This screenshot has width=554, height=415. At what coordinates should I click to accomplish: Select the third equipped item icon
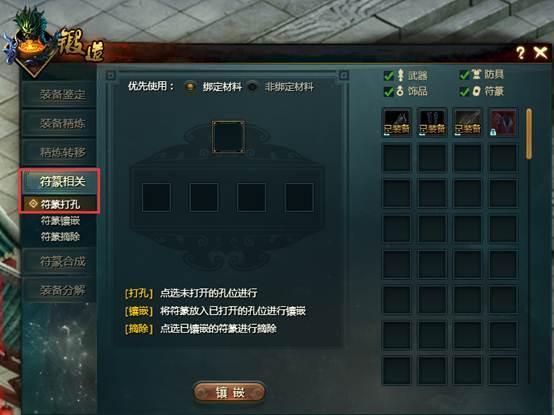(467, 122)
